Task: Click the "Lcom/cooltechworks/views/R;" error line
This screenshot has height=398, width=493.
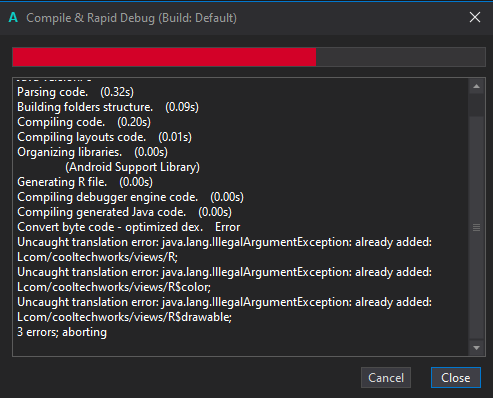Action: (98, 257)
